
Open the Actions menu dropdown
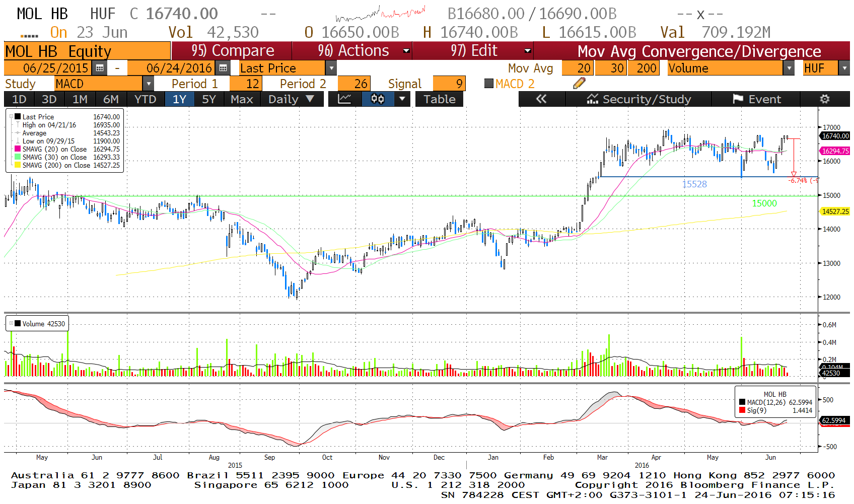[x=406, y=51]
